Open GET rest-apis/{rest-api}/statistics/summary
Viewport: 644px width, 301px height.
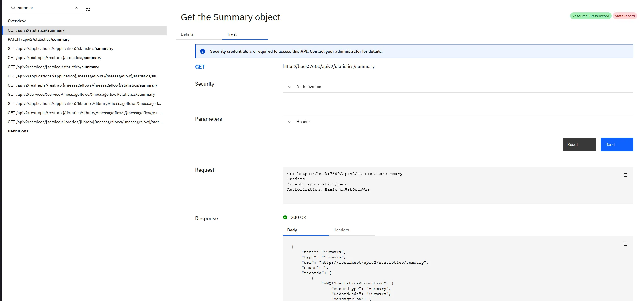pyautogui.click(x=85, y=58)
